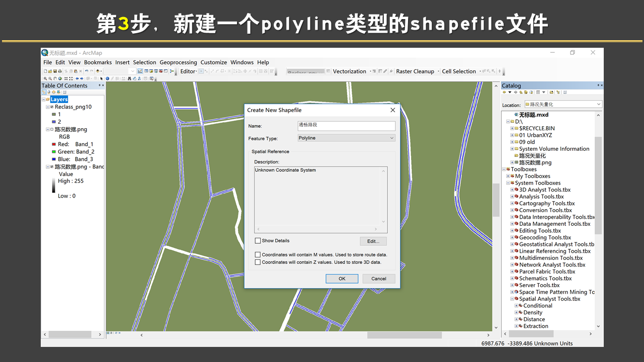
Task: Click the Edit button for spatial reference
Action: 373,241
